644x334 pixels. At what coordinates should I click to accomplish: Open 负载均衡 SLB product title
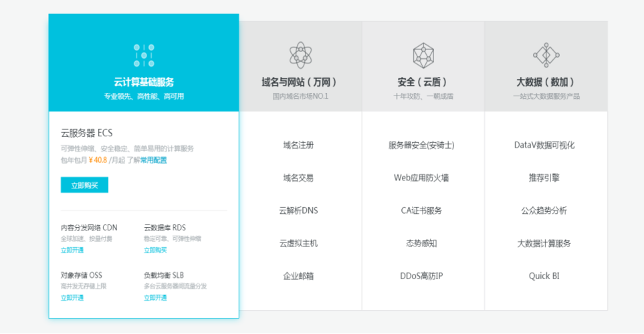pyautogui.click(x=164, y=275)
